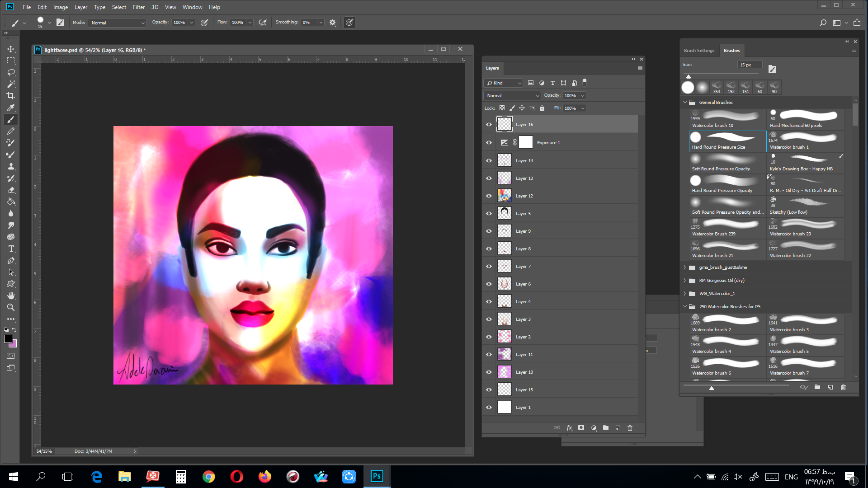Open smoothing options gear
The width and height of the screenshot is (868, 488).
333,23
